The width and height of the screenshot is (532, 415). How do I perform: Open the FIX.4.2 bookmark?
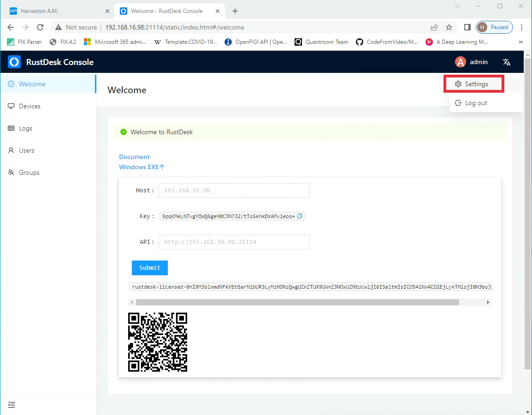click(63, 42)
